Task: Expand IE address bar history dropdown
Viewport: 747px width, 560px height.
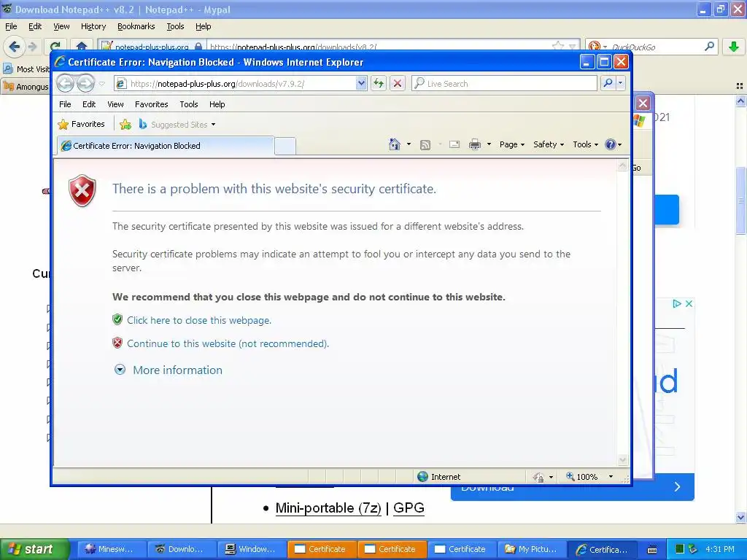Action: click(361, 84)
